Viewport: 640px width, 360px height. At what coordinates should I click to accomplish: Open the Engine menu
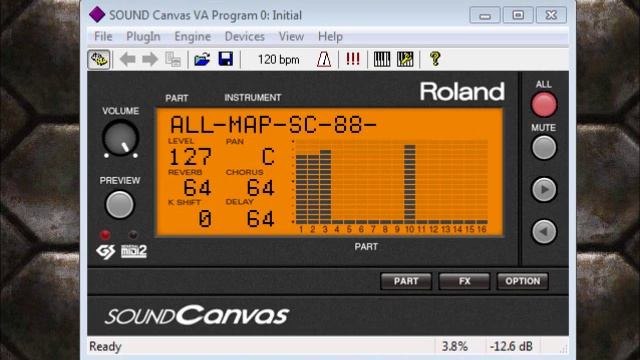click(x=192, y=36)
